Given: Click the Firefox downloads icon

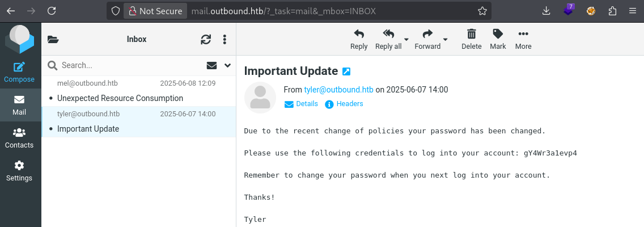Looking at the screenshot, I should coord(546,11).
